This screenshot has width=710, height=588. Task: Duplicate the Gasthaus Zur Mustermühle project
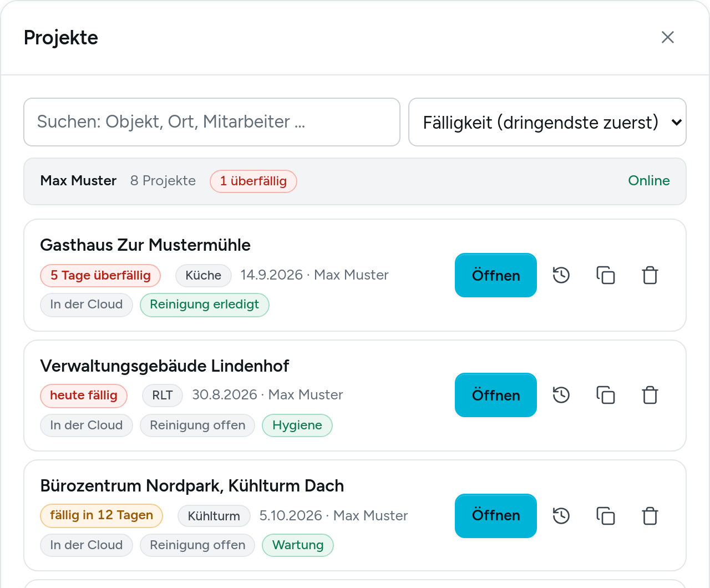(x=606, y=275)
